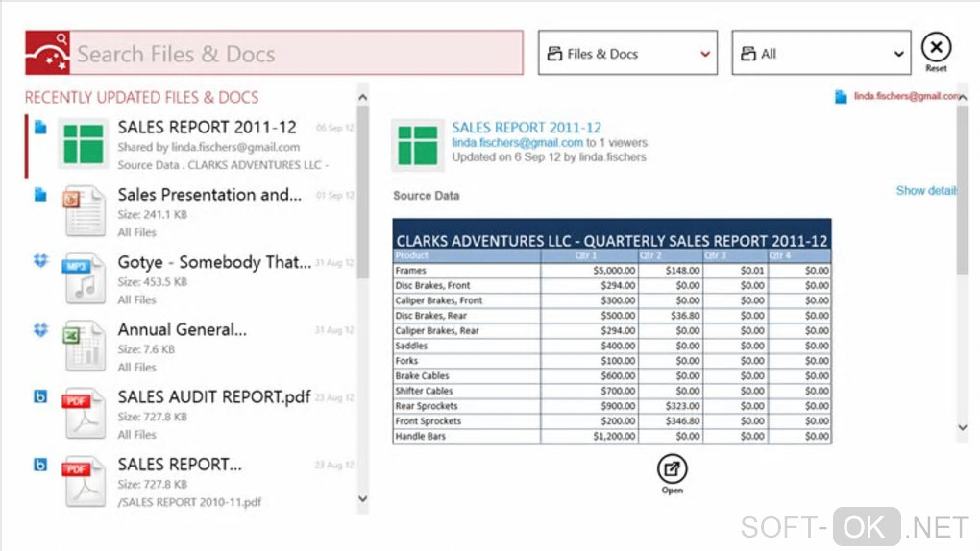
Task: Click 'Handle Bars' row in preview table
Action: (612, 436)
